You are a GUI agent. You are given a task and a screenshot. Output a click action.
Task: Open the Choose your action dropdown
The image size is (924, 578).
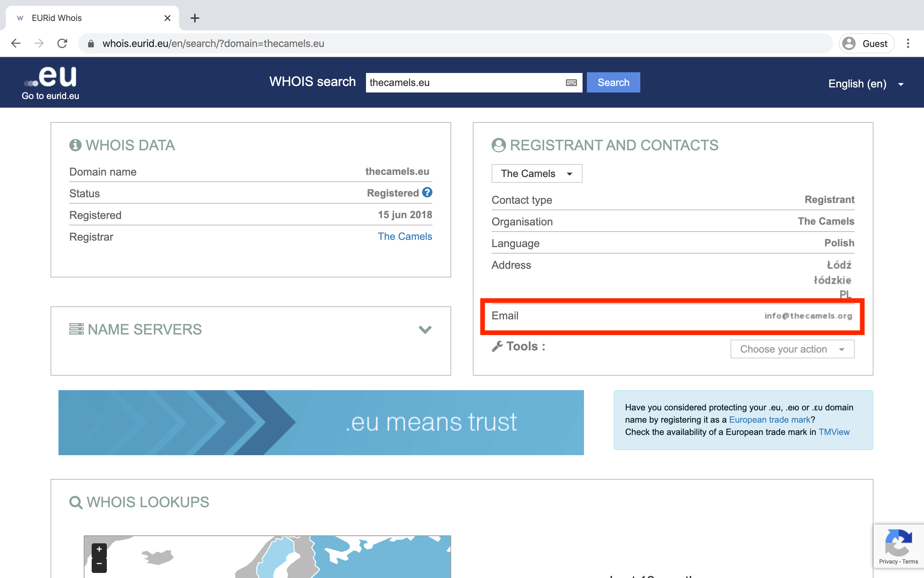792,349
